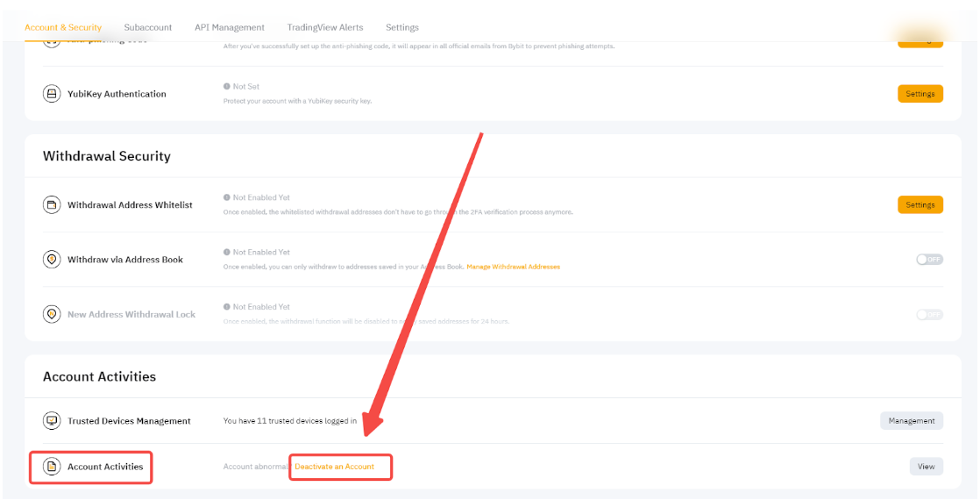Image resolution: width=980 pixels, height=500 pixels.
Task: Open YubiKey Authentication Settings button
Action: [920, 94]
